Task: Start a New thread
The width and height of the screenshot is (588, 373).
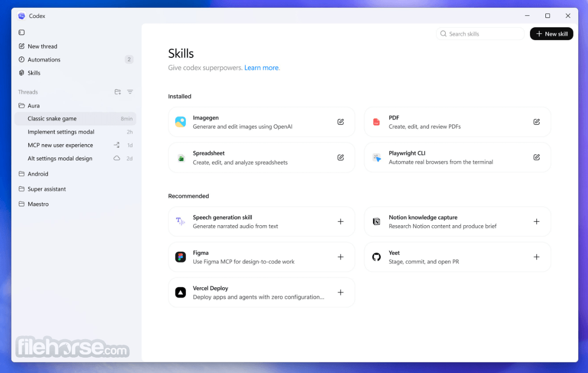Action: pyautogui.click(x=38, y=46)
